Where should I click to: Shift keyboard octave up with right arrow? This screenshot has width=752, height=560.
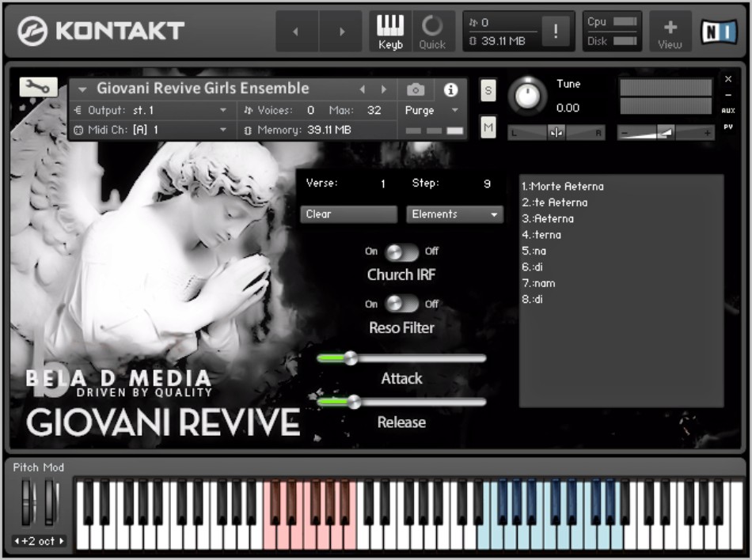62,541
